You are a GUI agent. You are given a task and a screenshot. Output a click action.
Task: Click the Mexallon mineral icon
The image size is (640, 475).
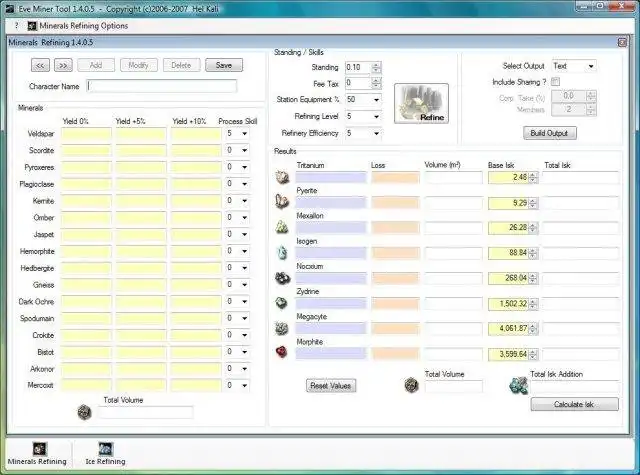point(282,227)
